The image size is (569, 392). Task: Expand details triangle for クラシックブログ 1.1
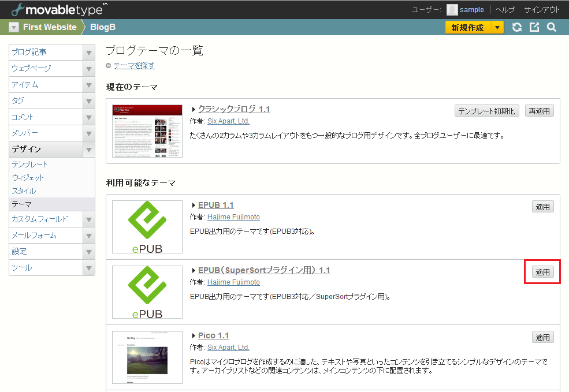194,109
